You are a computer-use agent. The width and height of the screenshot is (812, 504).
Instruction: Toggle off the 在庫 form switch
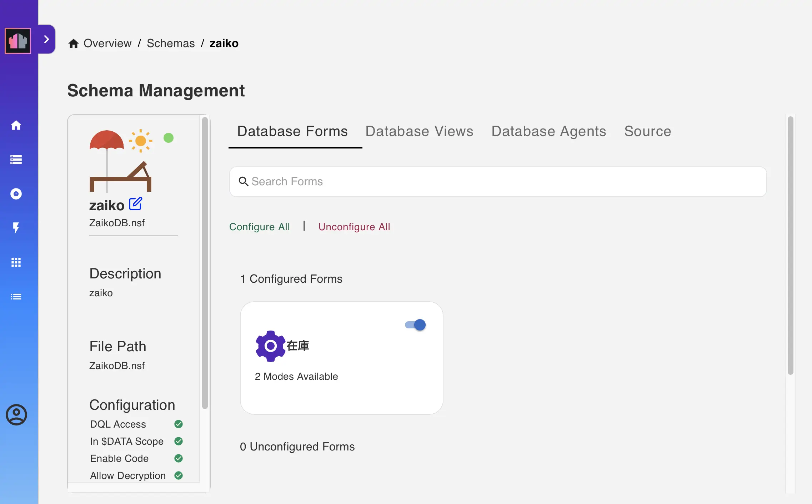(x=415, y=325)
